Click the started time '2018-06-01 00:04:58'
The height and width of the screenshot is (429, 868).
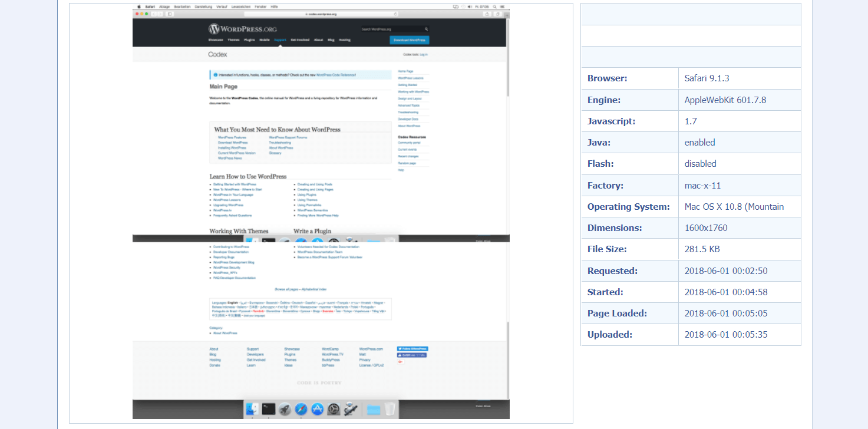(x=726, y=292)
